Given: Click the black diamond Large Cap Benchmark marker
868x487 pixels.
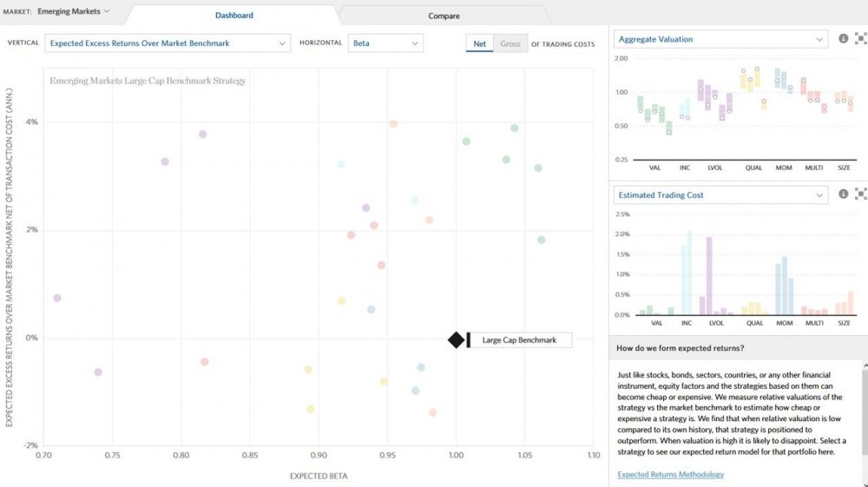Looking at the screenshot, I should [x=456, y=340].
